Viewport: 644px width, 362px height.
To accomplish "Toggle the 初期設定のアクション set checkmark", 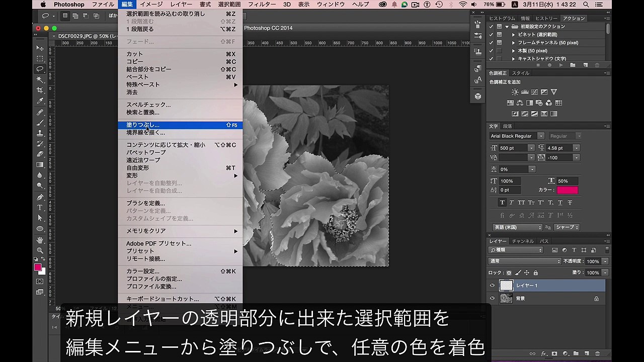I will (x=491, y=27).
